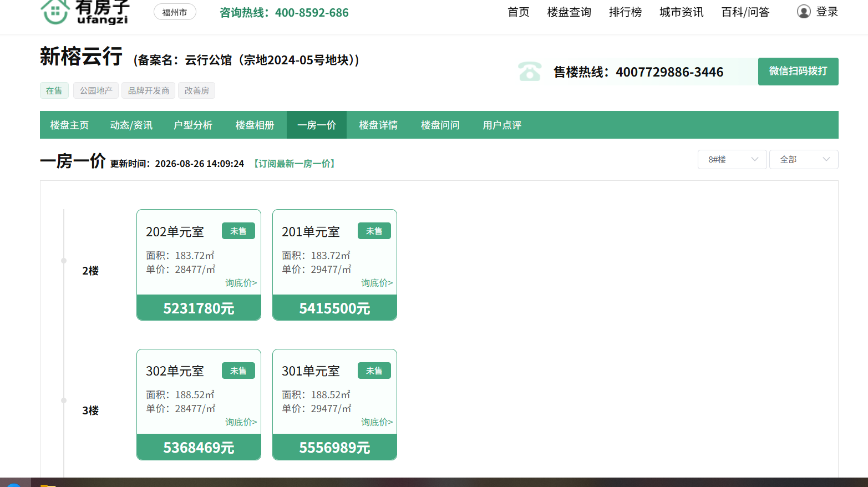Click the 301单元室 title
This screenshot has height=487, width=868.
click(311, 371)
